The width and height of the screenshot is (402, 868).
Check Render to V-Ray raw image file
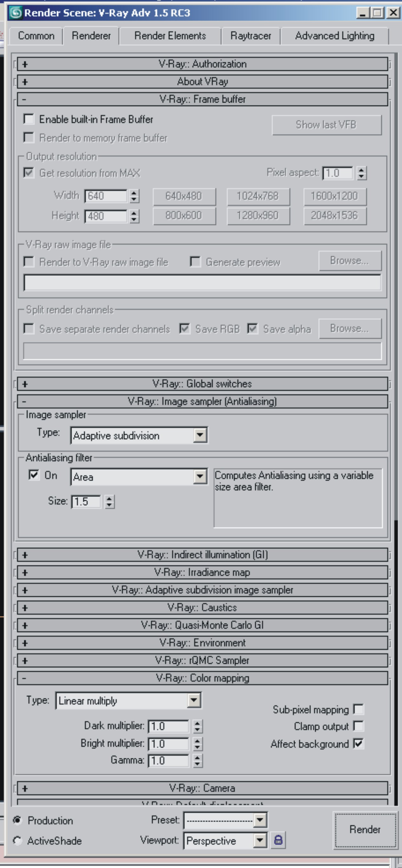tap(29, 262)
